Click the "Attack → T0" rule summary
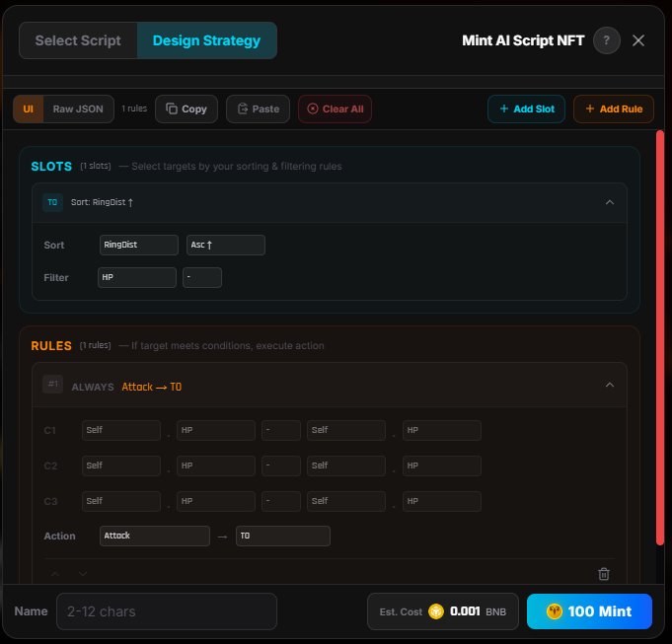Image resolution: width=672 pixels, height=644 pixels. pos(152,387)
